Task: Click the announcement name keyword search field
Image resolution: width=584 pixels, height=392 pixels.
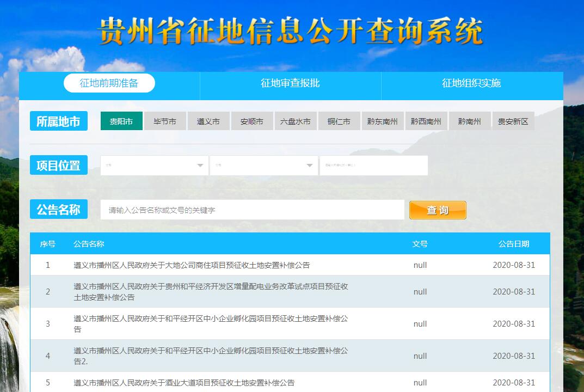Action: [x=252, y=210]
